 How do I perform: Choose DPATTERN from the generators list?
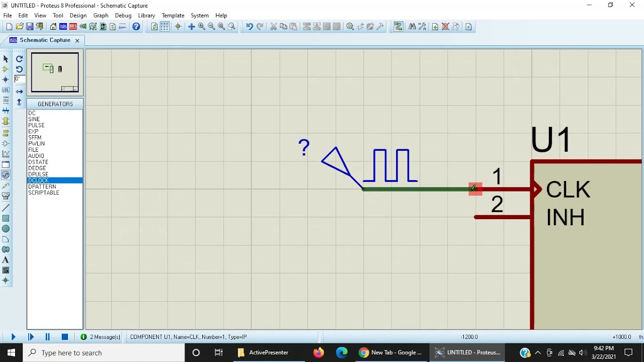point(42,187)
